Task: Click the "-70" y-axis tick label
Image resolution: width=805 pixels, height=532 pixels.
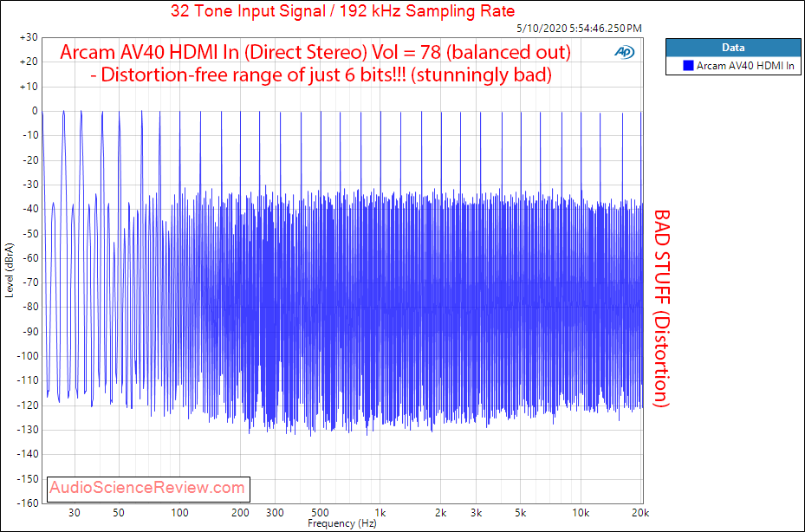Action: point(29,282)
